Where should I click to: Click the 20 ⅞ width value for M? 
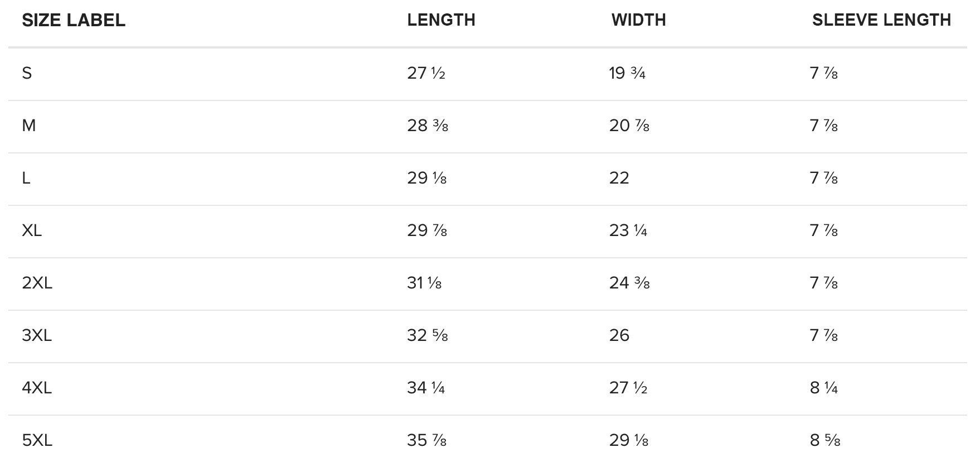629,126
